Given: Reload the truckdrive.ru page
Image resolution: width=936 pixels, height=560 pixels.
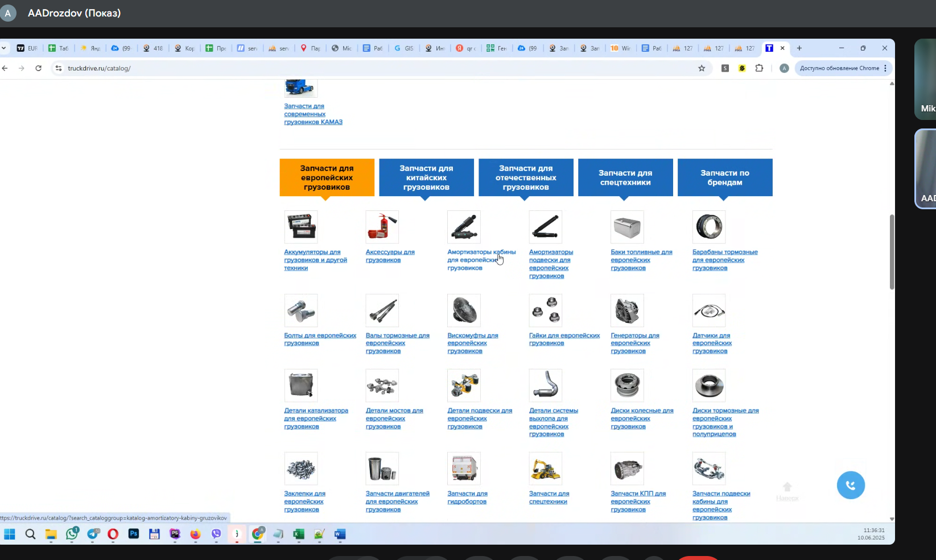Looking at the screenshot, I should tap(38, 68).
